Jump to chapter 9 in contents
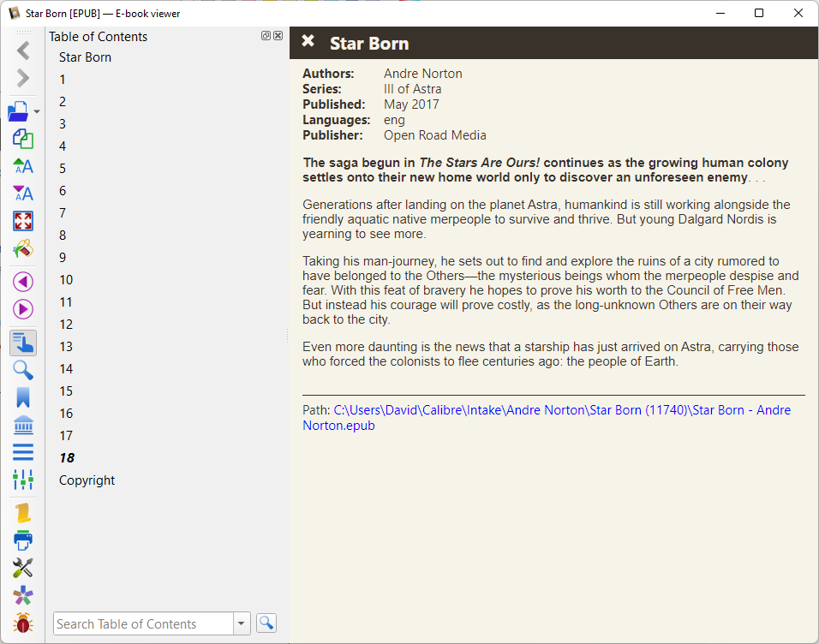Viewport: 819px width, 644px height. [63, 258]
